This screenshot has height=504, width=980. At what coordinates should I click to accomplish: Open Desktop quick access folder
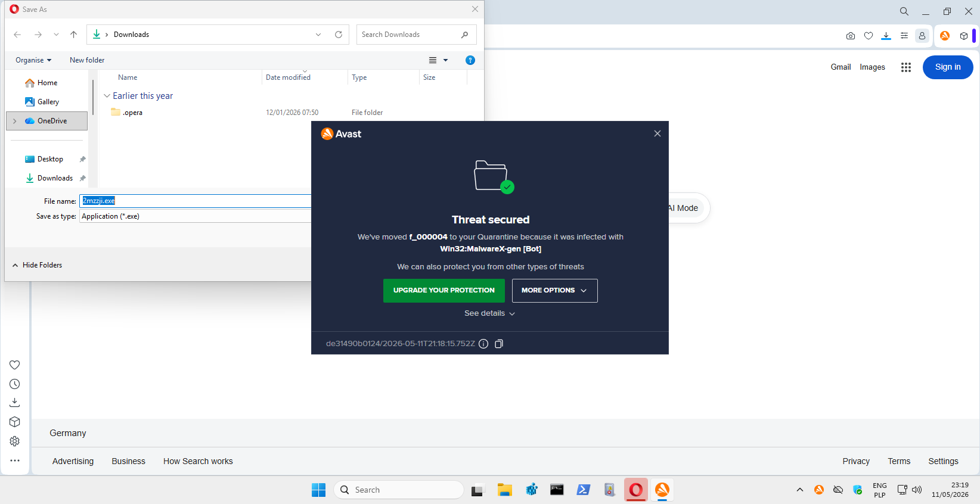pos(50,159)
